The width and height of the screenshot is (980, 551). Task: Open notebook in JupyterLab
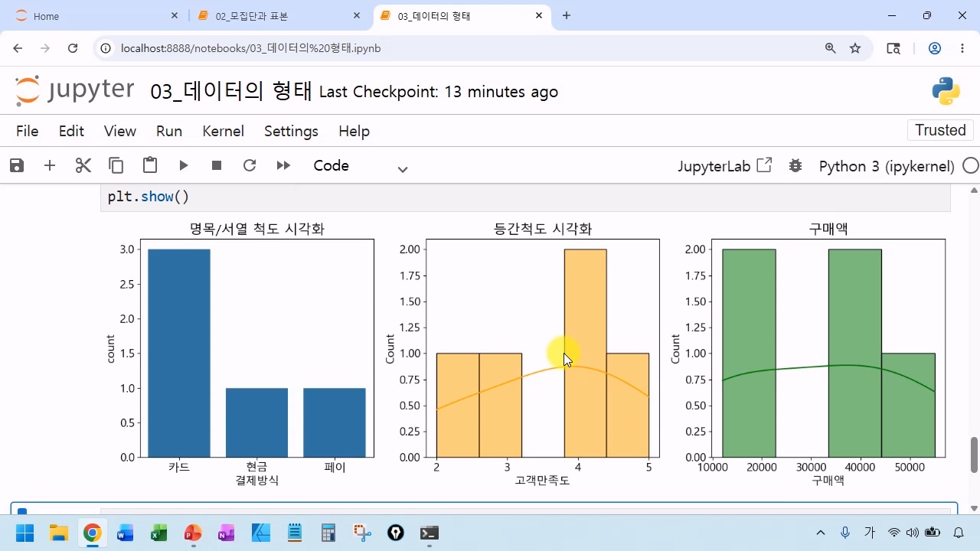[724, 166]
